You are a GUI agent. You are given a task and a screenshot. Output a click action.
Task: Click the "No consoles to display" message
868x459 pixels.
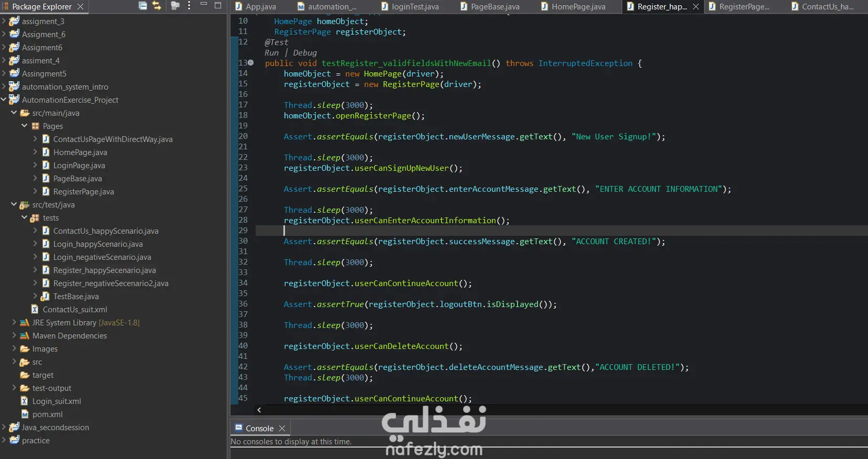pos(291,441)
